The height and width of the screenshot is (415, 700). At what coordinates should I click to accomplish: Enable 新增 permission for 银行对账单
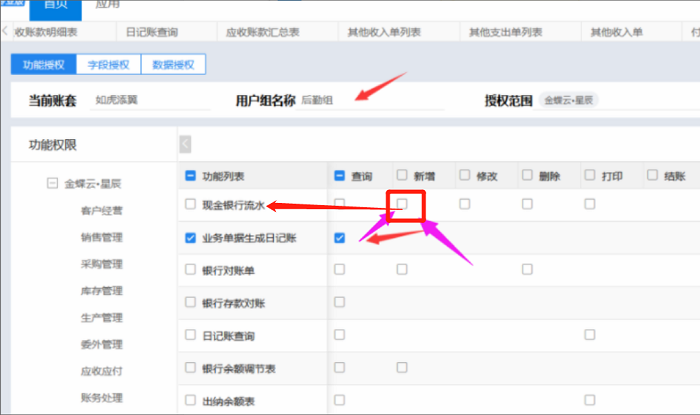(402, 269)
